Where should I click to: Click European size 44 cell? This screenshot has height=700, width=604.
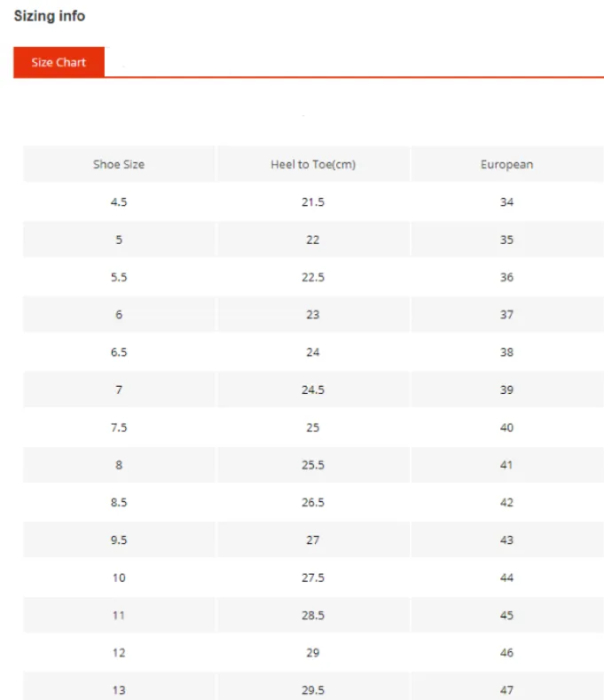click(507, 578)
